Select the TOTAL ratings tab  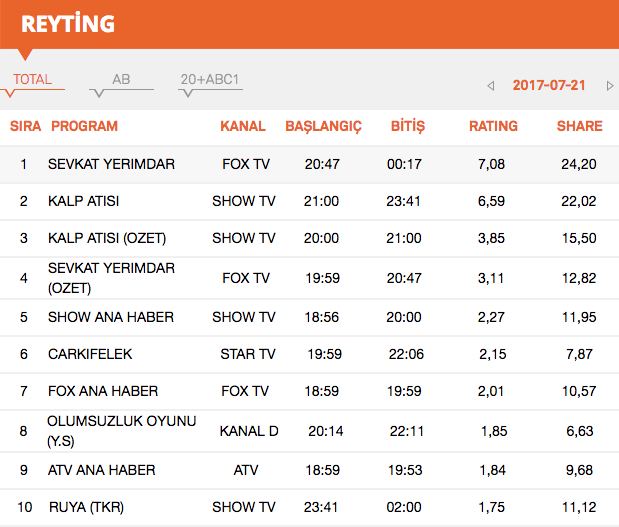point(32,80)
